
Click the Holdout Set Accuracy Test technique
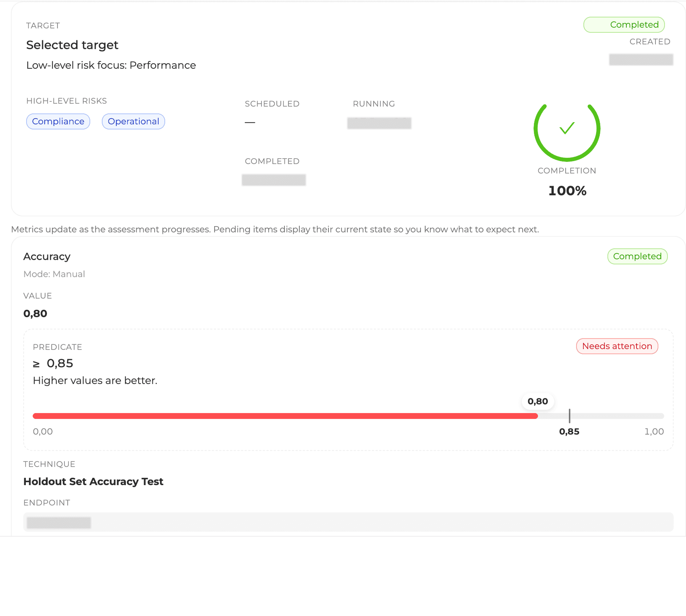click(93, 481)
